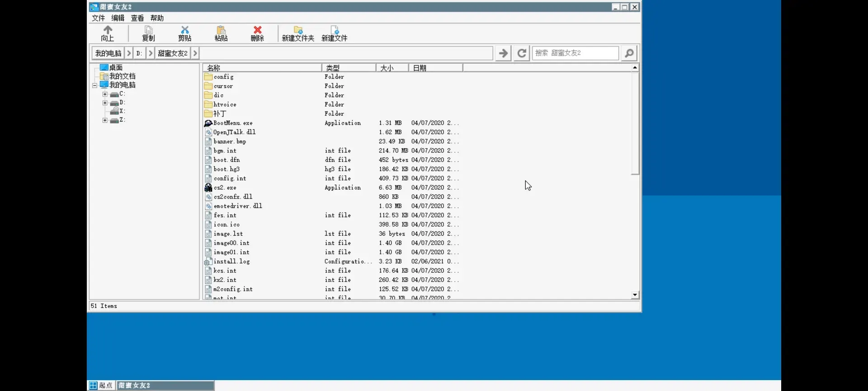Screen dimensions: 868x391
Task: Open the 文件 menu
Action: click(x=98, y=18)
